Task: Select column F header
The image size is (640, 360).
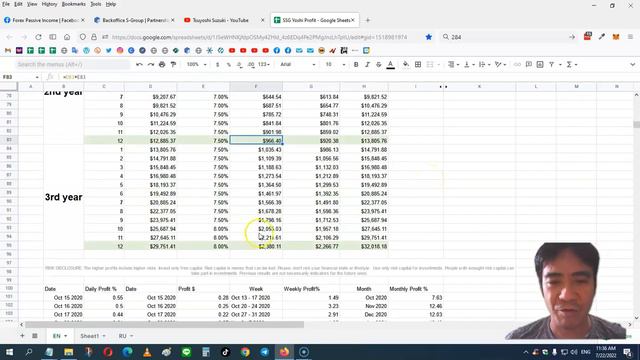Action: 256,87
